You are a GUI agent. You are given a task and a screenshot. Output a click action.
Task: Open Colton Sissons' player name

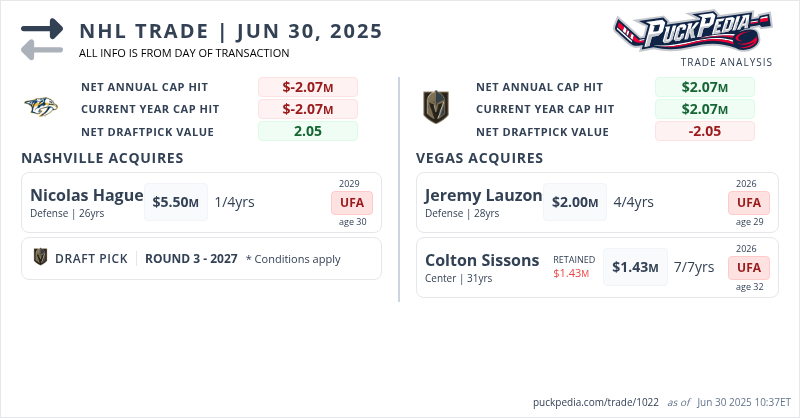(482, 260)
